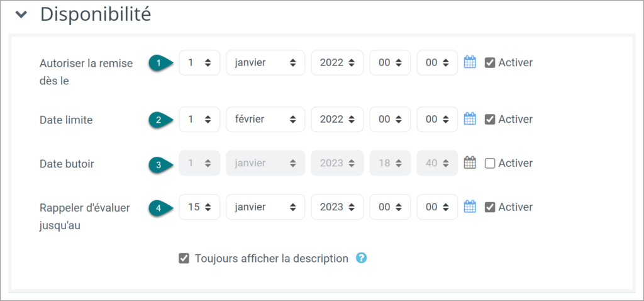Viewport: 644px width, 301px height.
Task: Click the Date butoir calendar icon
Action: point(470,163)
